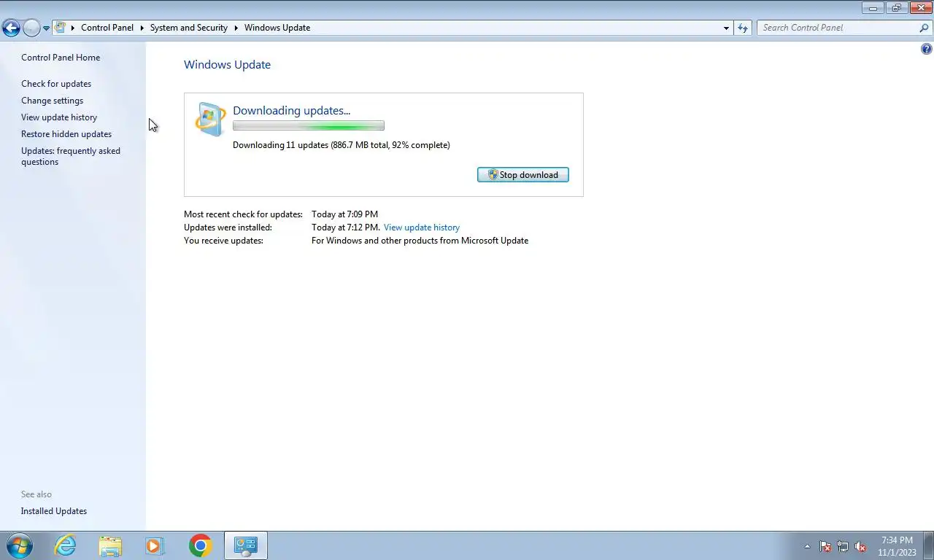
Task: Open the Windows Start menu orb
Action: (x=19, y=545)
